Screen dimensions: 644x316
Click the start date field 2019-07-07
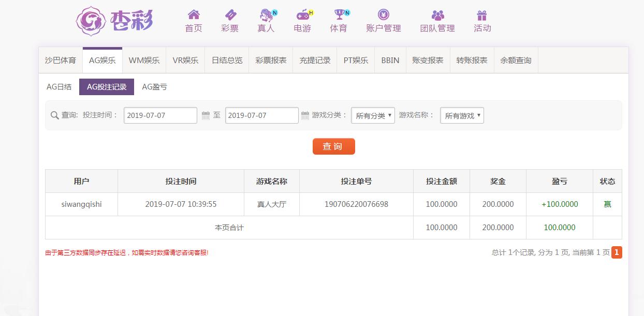[160, 115]
